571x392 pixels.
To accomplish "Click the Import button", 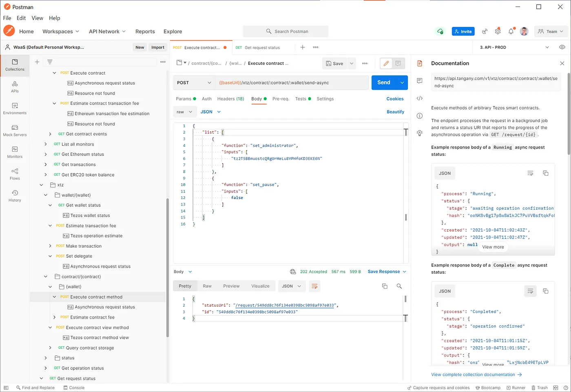I will pyautogui.click(x=158, y=47).
